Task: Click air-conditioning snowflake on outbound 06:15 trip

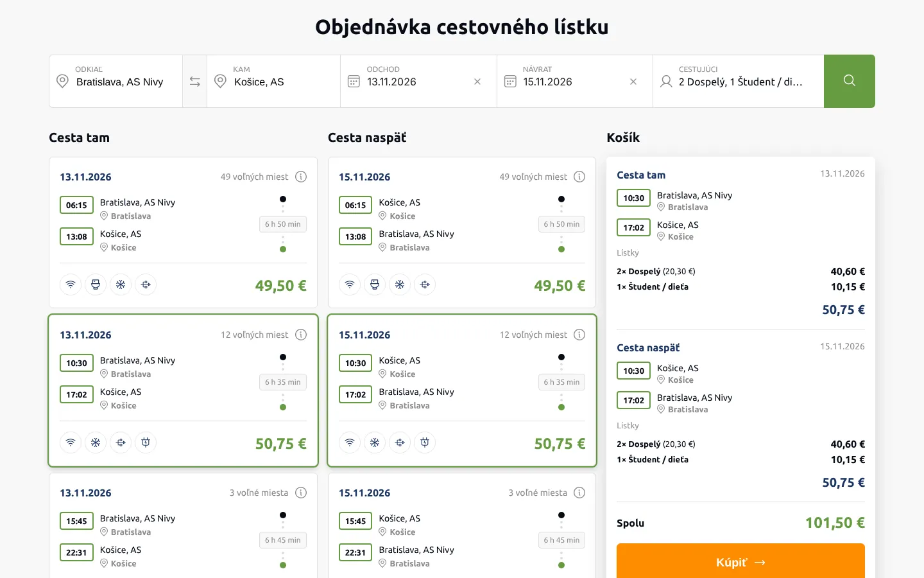Action: pyautogui.click(x=121, y=285)
